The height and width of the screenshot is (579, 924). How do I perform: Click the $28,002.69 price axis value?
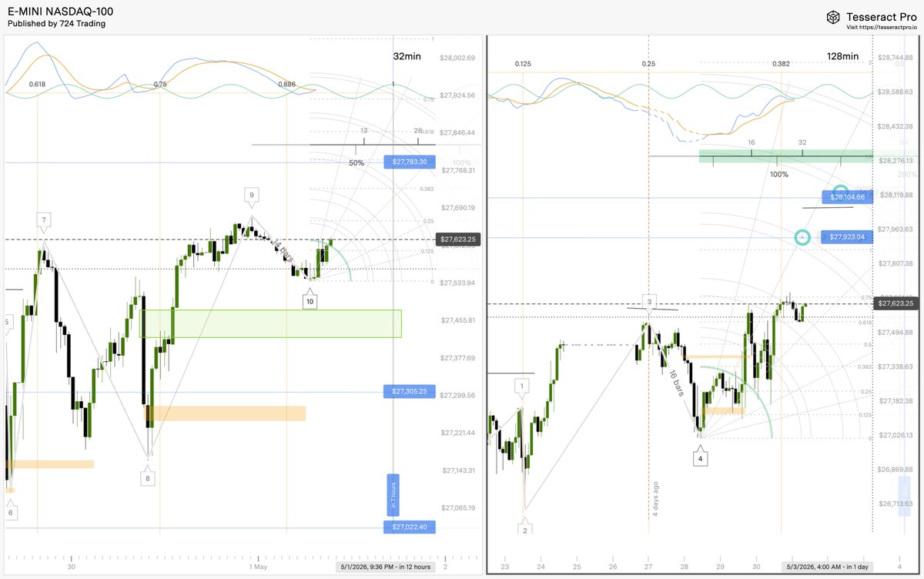457,58
